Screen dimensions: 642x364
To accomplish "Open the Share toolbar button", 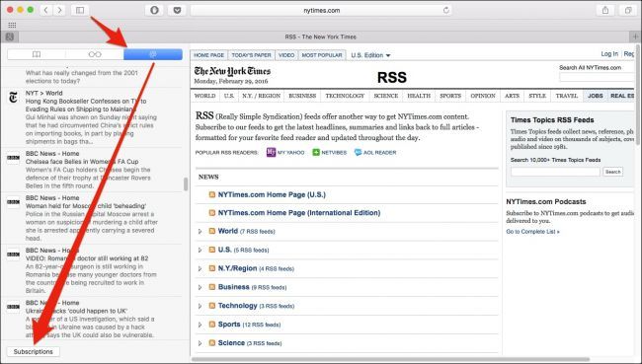I will point(605,10).
